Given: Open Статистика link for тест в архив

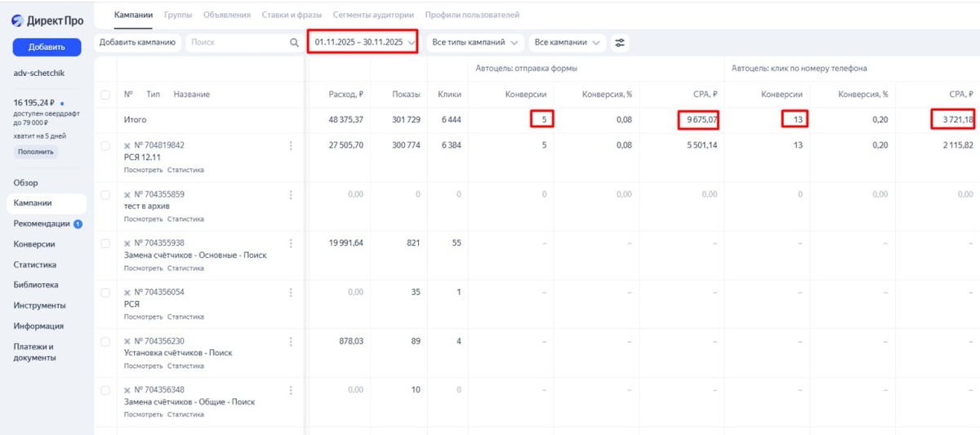Looking at the screenshot, I should point(185,219).
